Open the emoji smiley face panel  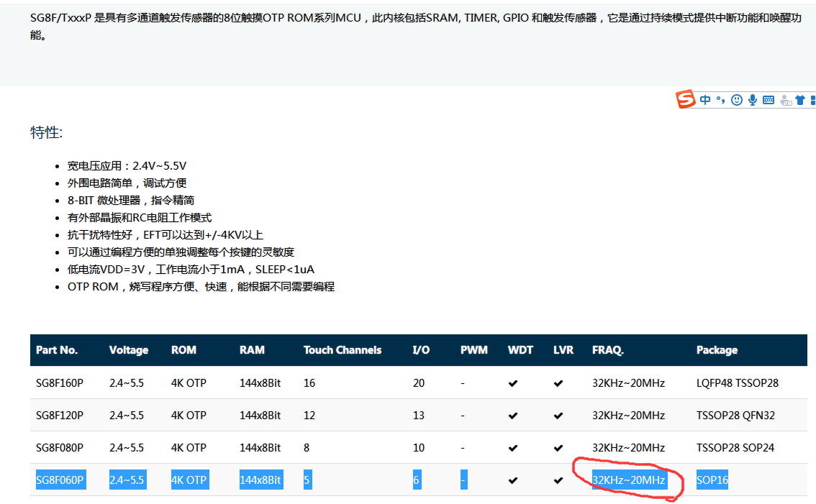pyautogui.click(x=736, y=100)
